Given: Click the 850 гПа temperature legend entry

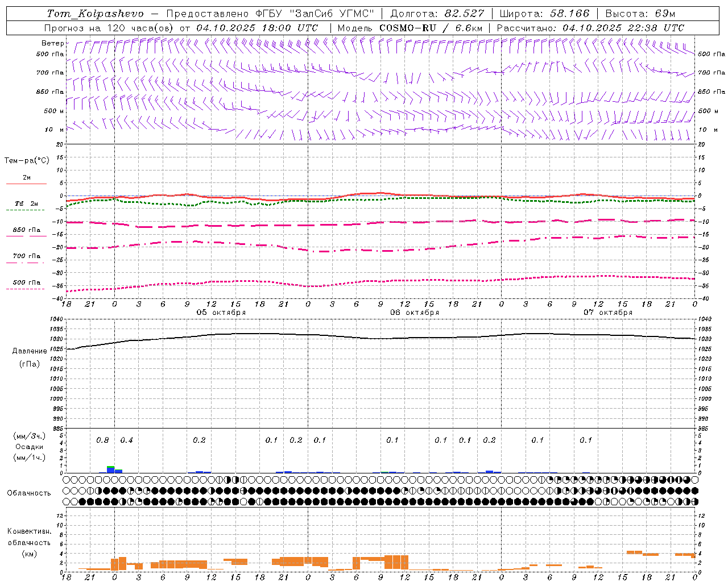Looking at the screenshot, I should coord(27,232).
